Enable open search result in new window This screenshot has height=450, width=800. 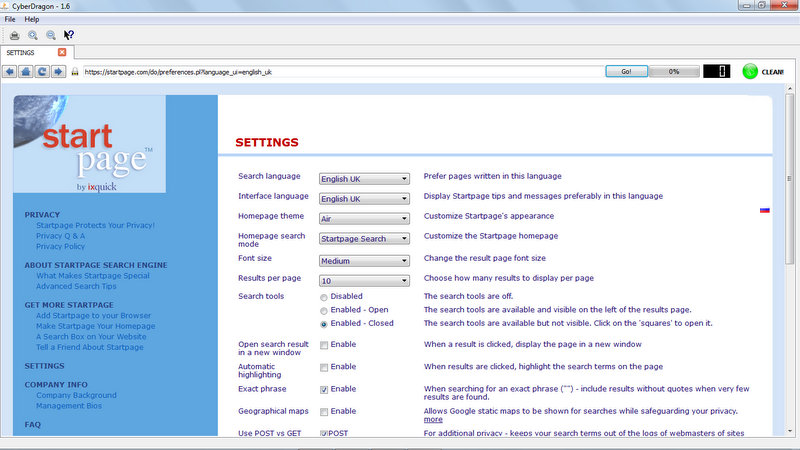coord(323,345)
